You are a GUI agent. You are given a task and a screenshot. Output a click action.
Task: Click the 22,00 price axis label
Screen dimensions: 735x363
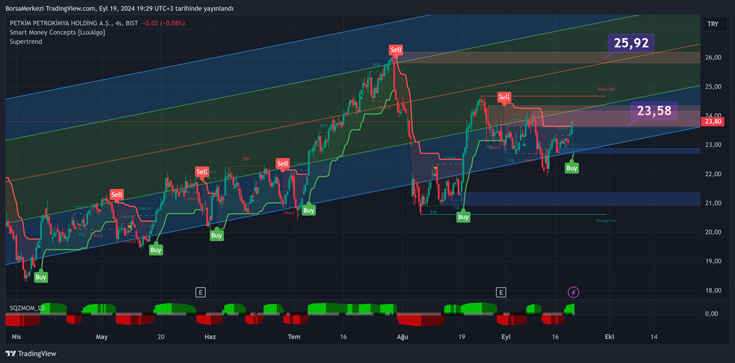[x=712, y=174]
